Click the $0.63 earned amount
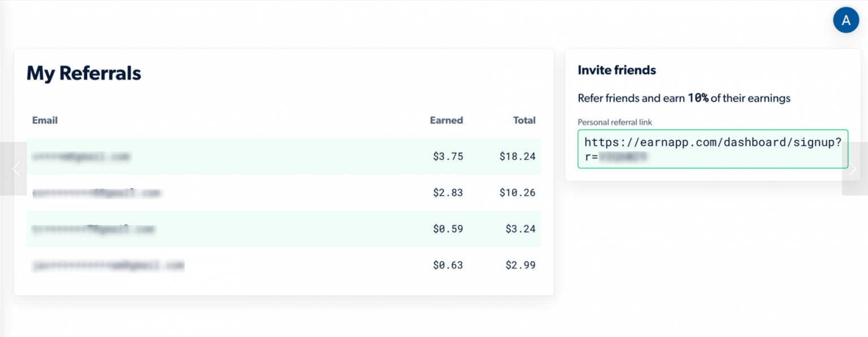This screenshot has width=868, height=337. (x=448, y=265)
